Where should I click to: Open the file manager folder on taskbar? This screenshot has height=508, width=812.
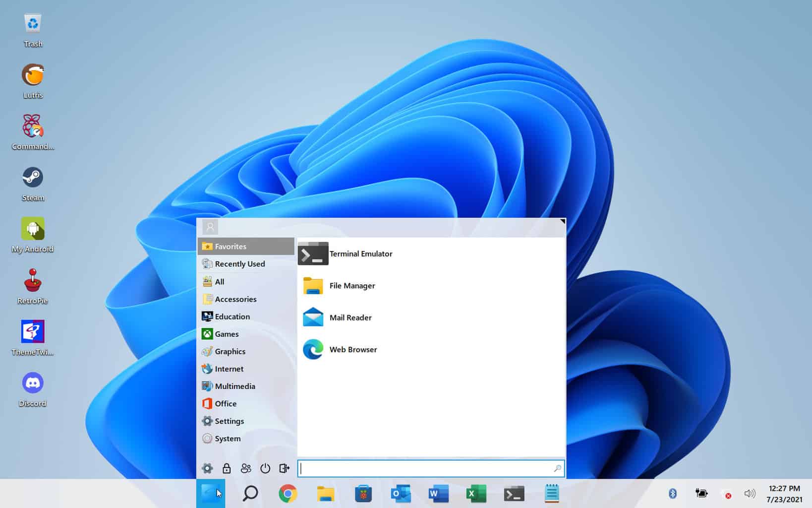tap(326, 494)
